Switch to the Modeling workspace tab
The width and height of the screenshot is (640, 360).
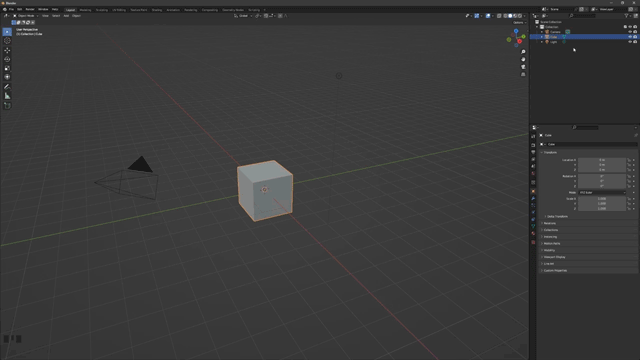point(85,10)
